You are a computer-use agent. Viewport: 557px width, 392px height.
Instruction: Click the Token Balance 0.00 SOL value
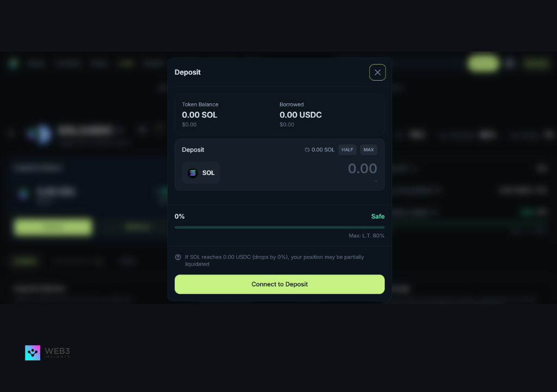[199, 115]
